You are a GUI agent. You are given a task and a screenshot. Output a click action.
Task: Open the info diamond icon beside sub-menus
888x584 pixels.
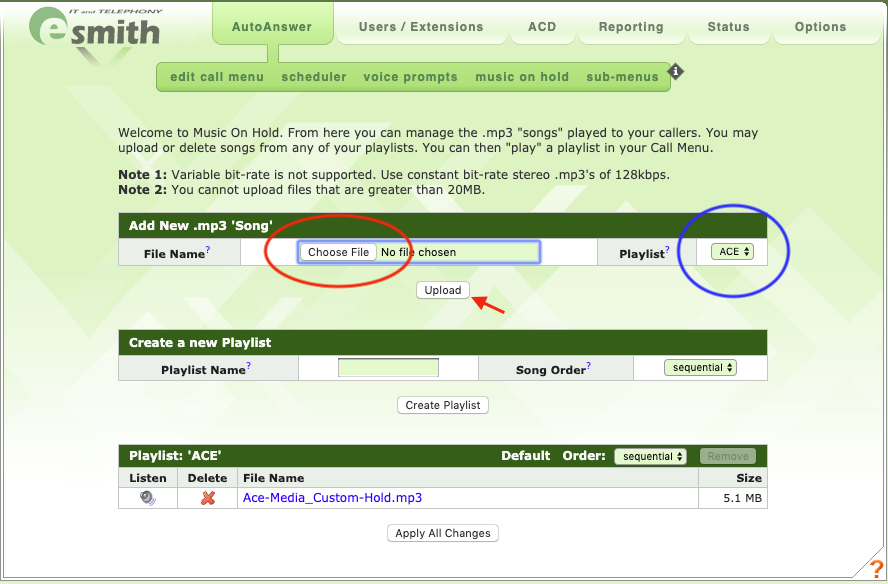pos(675,72)
